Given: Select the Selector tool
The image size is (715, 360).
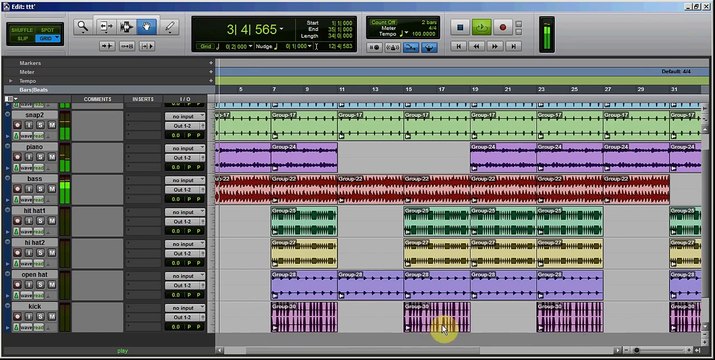Looking at the screenshot, I should click(126, 27).
